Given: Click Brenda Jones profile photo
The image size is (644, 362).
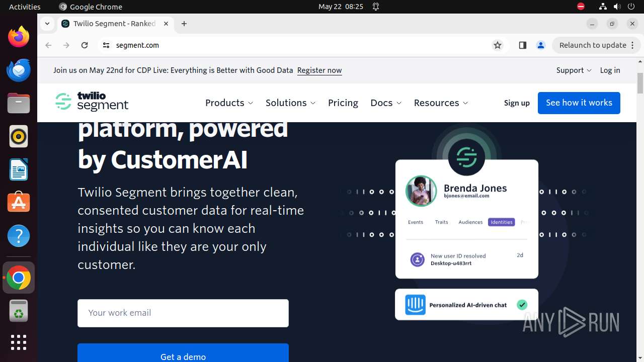Looking at the screenshot, I should point(421,191).
